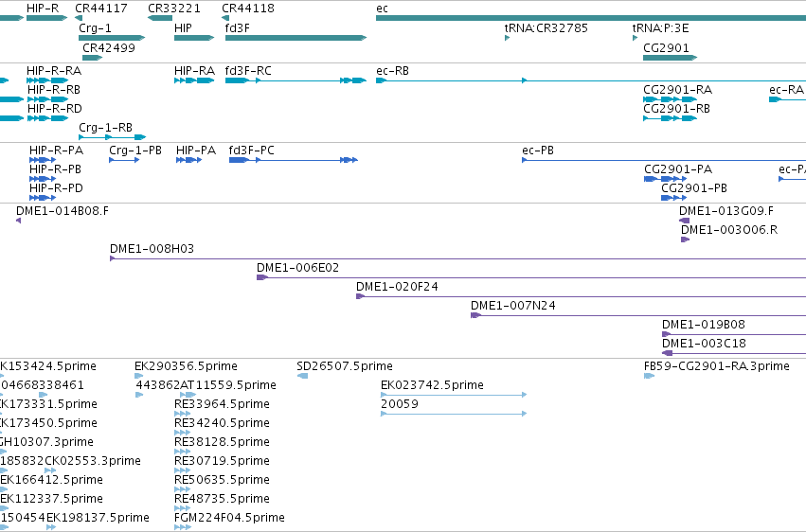Screen dimensions: 806x532
Task: Select the Crg-1-PB protein feature
Action: (124, 160)
